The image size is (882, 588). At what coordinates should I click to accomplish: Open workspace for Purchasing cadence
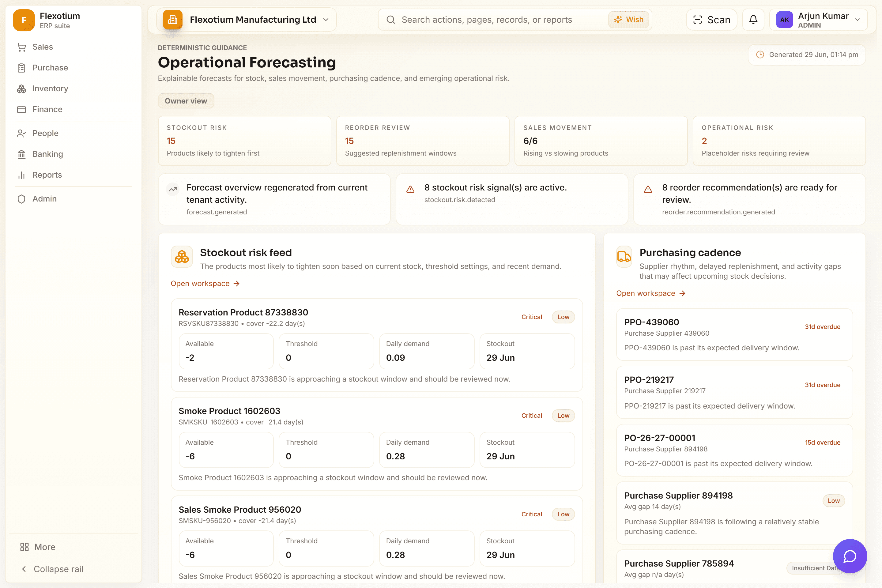[651, 293]
